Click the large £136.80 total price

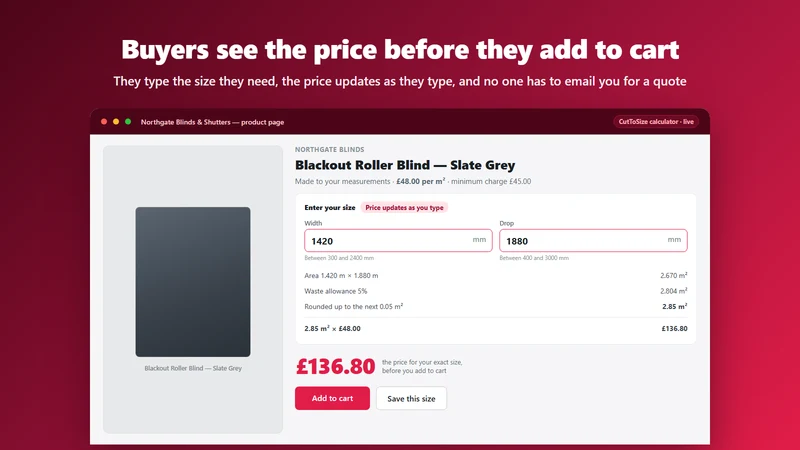[x=335, y=366]
